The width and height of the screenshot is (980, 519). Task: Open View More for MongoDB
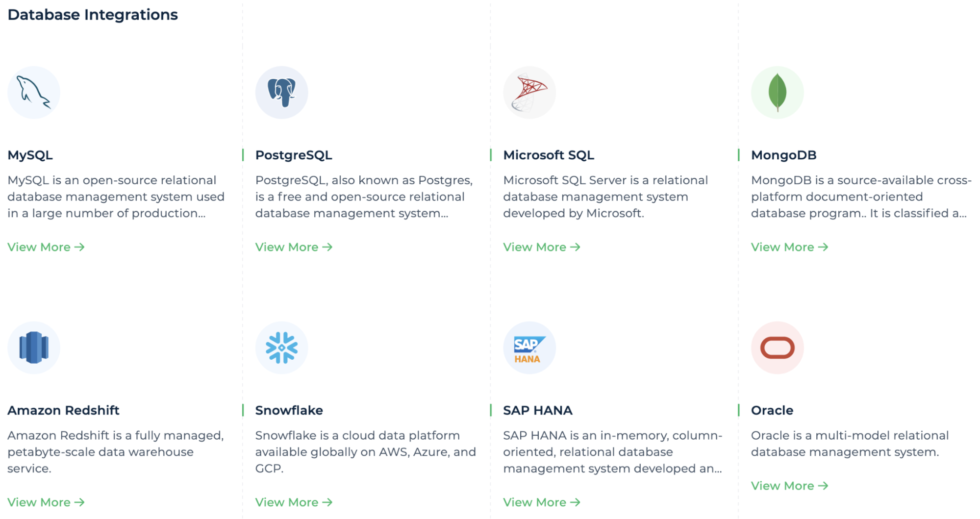point(789,247)
